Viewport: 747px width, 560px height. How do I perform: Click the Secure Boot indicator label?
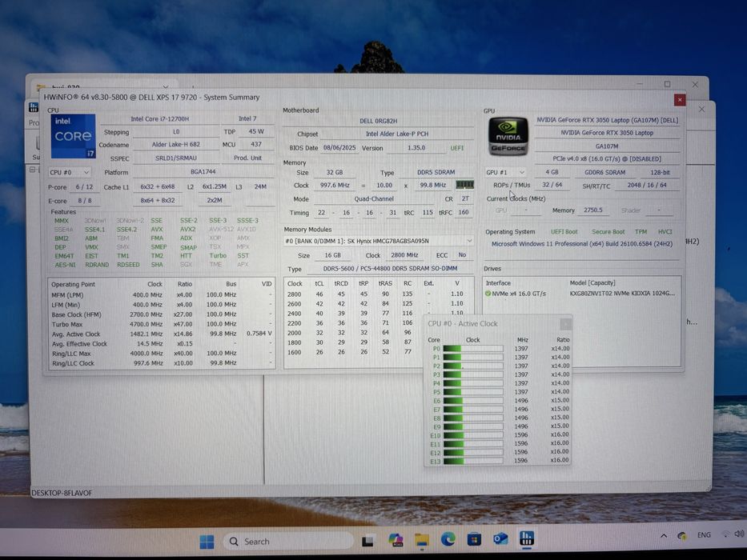tap(608, 232)
